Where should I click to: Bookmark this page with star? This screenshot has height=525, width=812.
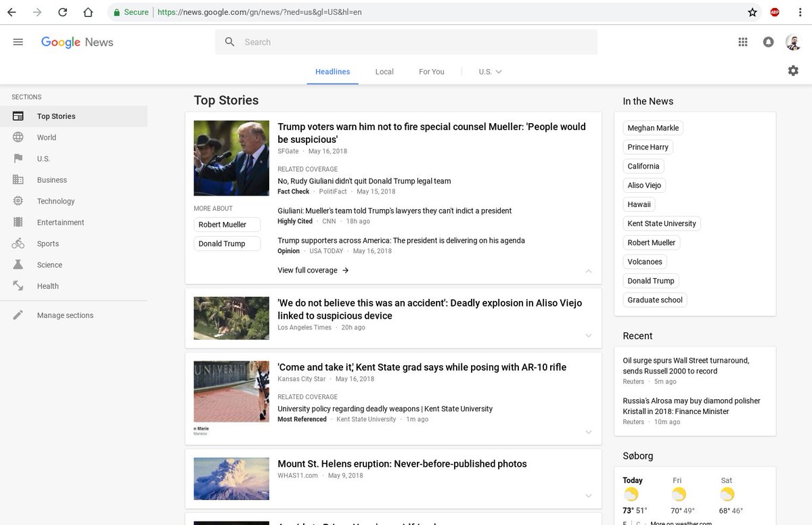[x=752, y=12]
